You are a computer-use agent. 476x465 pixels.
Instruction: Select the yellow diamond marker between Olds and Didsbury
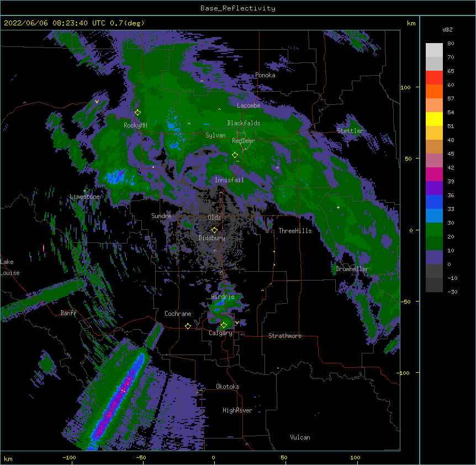point(214,230)
